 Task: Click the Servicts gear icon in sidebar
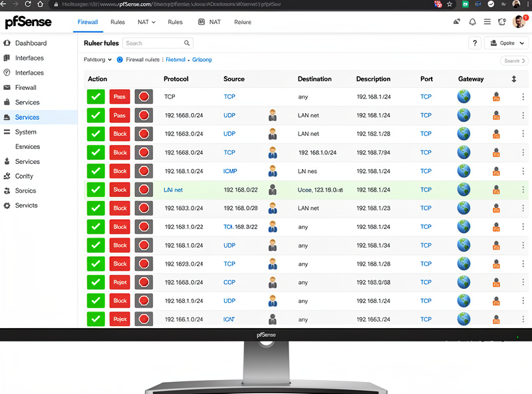click(x=7, y=206)
